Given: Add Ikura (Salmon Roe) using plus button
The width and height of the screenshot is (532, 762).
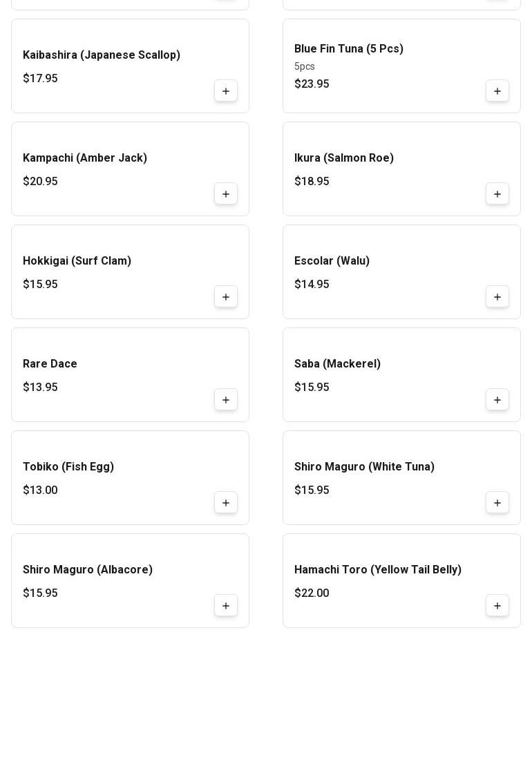Looking at the screenshot, I should pos(497,194).
